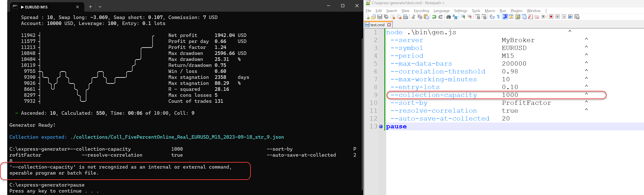The image size is (644, 195).
Task: Click the '--collection-capacity' text in editor
Action: [x=434, y=95]
